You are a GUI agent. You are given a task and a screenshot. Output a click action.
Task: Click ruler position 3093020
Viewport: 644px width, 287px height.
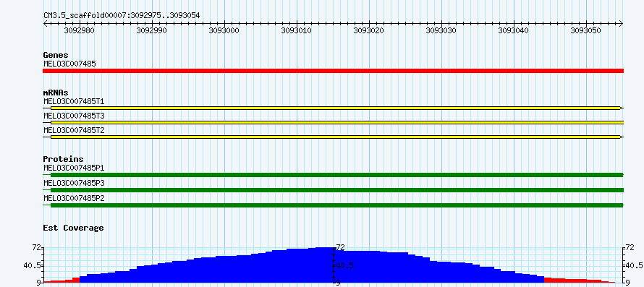coord(369,30)
